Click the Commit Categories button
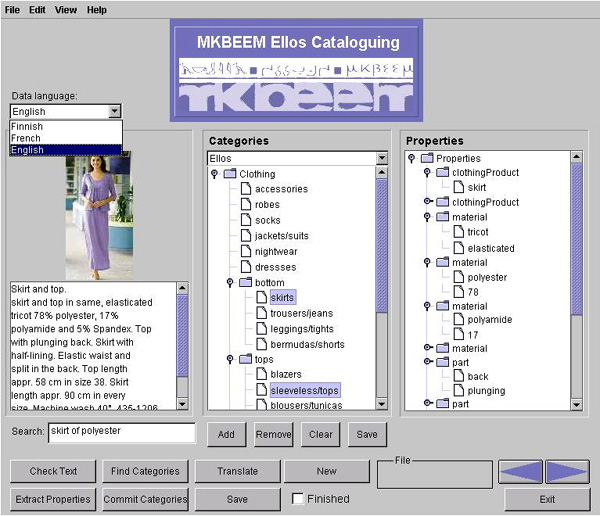Viewport: 600px width, 516px height. tap(145, 500)
